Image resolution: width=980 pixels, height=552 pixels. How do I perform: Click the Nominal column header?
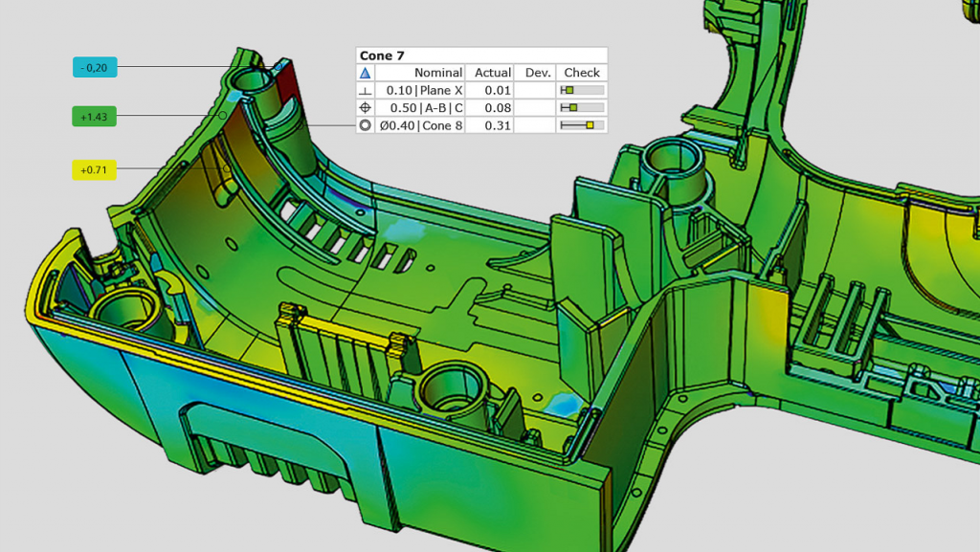(439, 72)
